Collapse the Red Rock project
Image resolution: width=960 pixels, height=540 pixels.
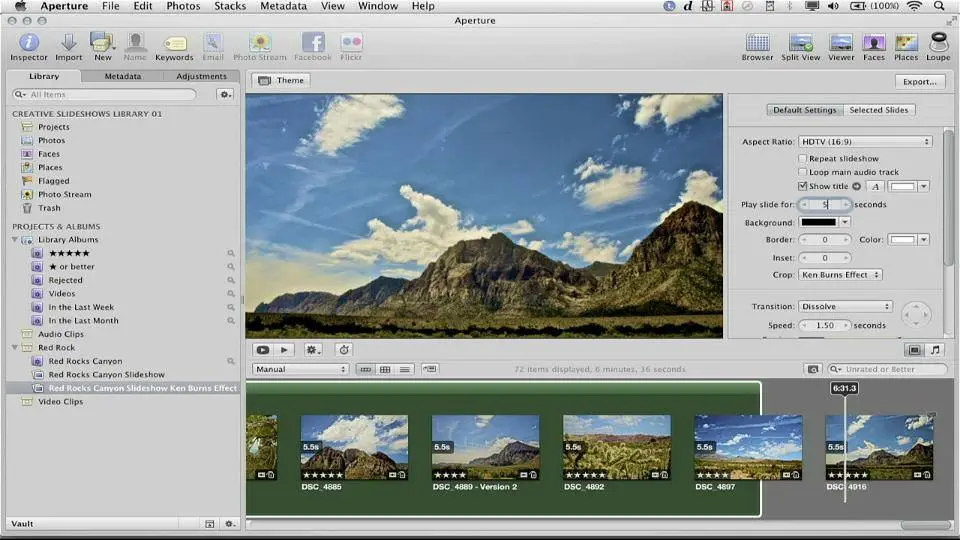(x=15, y=348)
